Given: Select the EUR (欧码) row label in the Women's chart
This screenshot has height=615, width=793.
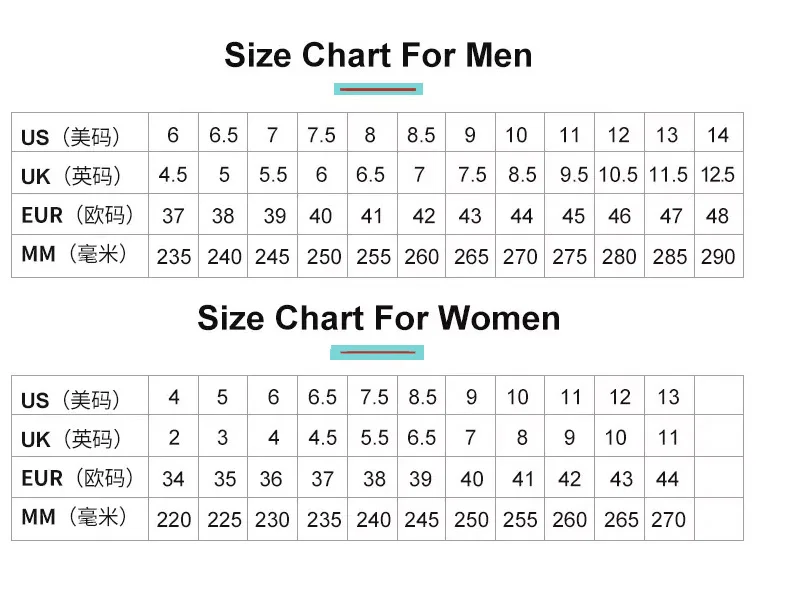Looking at the screenshot, I should [77, 478].
